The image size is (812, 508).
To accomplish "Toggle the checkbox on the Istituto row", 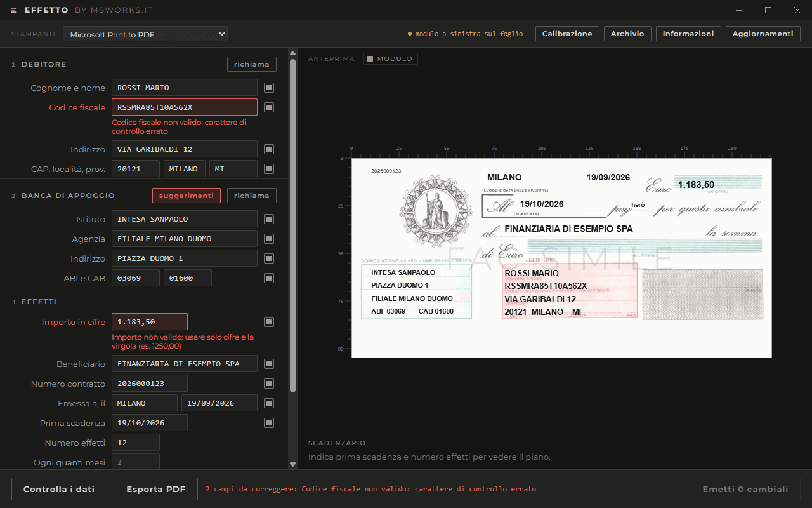I will (x=269, y=219).
